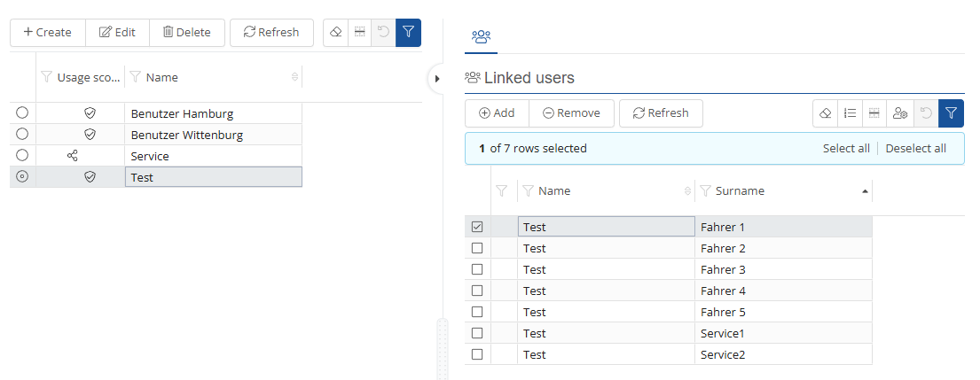Sort by Surname using the arrow indicator
980x380 pixels.
pyautogui.click(x=865, y=191)
